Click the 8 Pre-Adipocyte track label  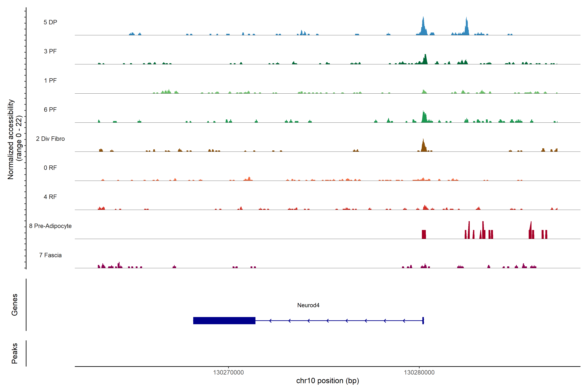coord(50,226)
